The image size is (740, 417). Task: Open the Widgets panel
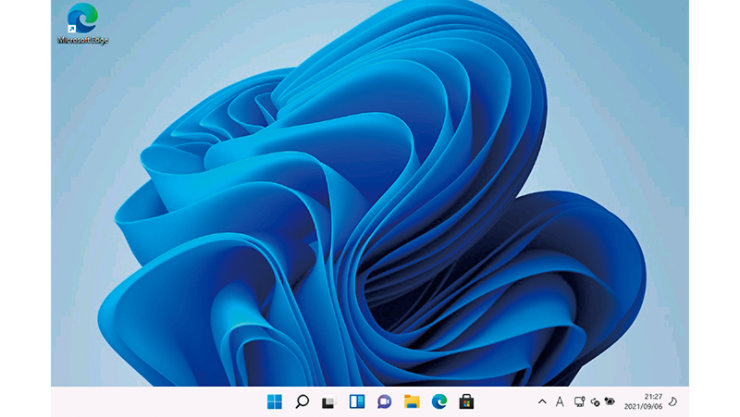(x=357, y=402)
